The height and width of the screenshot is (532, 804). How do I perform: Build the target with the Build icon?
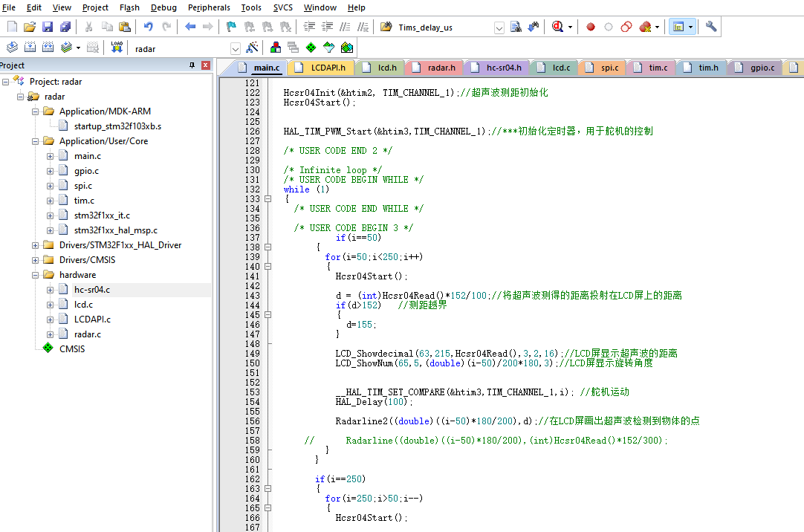tap(30, 48)
